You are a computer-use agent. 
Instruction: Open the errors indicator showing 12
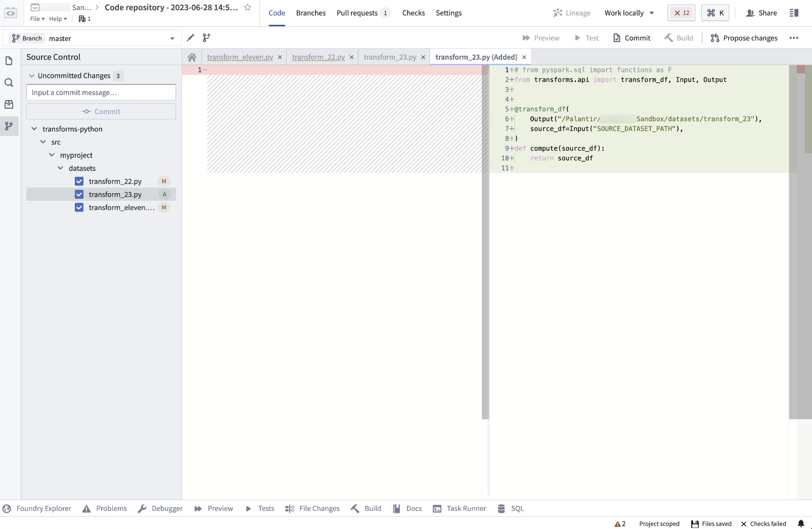pyautogui.click(x=682, y=13)
